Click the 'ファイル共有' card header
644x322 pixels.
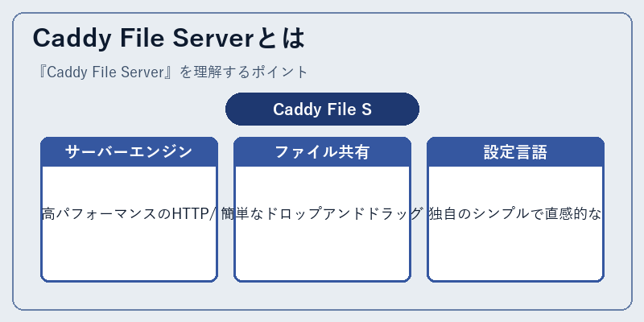[323, 152]
